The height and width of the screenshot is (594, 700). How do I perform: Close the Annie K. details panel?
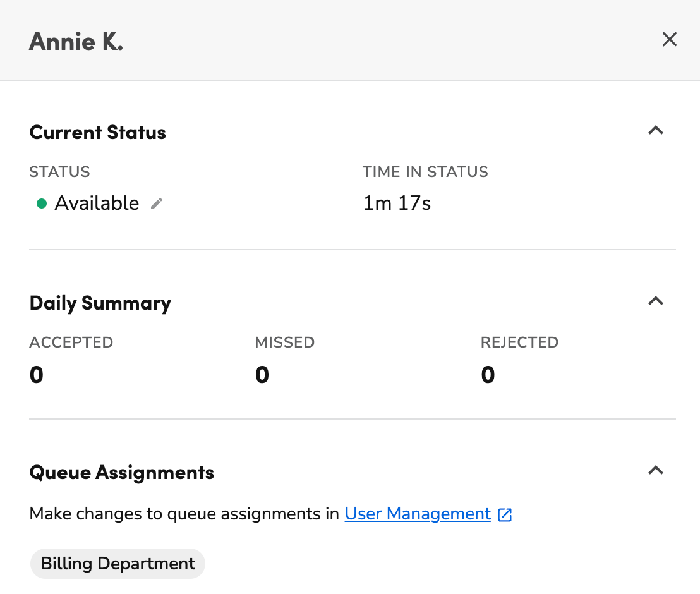(669, 39)
